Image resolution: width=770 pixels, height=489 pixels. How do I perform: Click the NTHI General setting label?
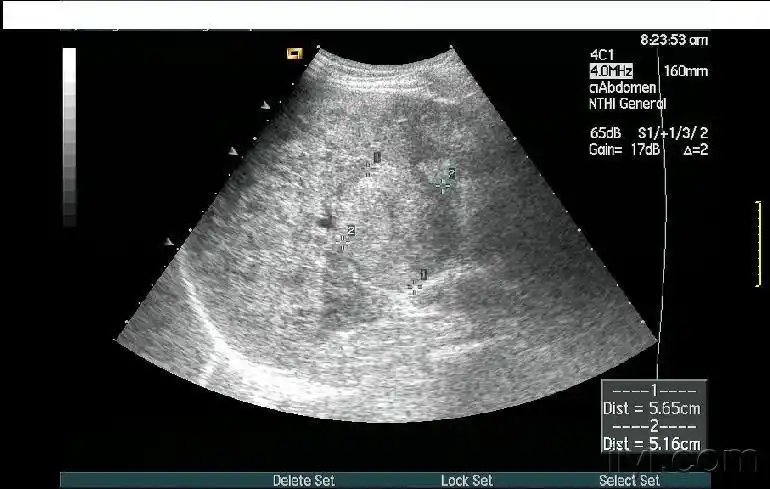click(x=627, y=103)
